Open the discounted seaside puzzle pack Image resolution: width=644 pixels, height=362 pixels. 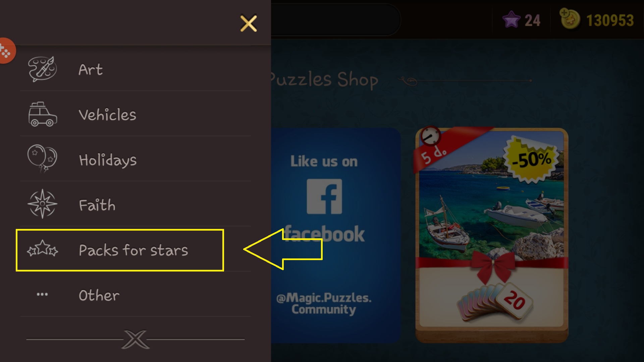pyautogui.click(x=492, y=235)
